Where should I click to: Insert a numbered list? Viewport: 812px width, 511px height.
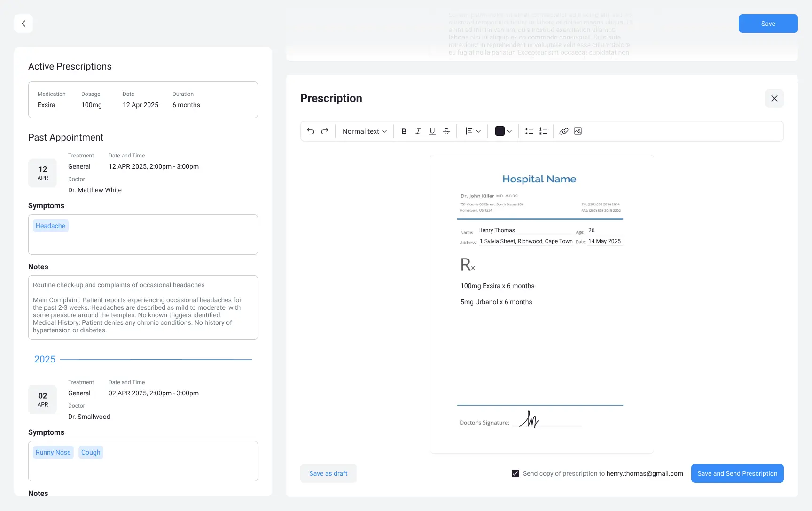pyautogui.click(x=543, y=131)
